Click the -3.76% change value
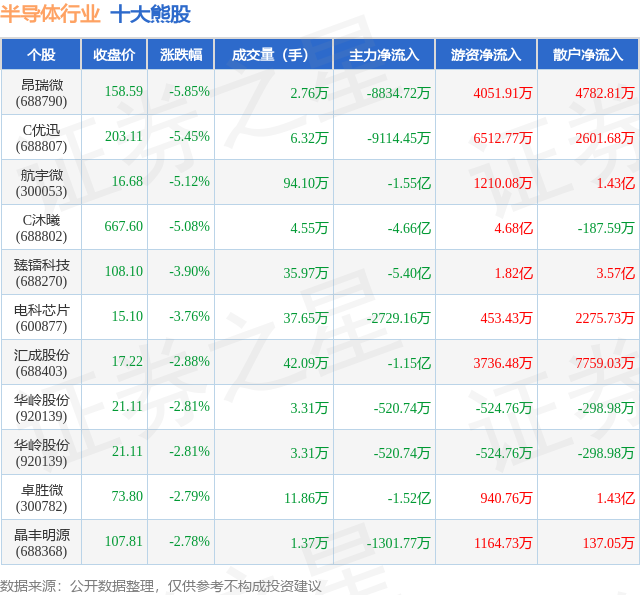This screenshot has width=640, height=595. tap(189, 316)
